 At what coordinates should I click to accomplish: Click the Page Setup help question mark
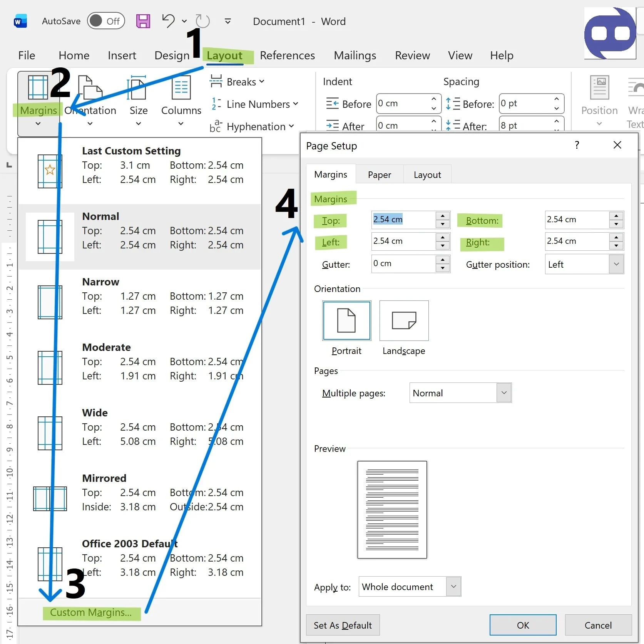(x=577, y=145)
